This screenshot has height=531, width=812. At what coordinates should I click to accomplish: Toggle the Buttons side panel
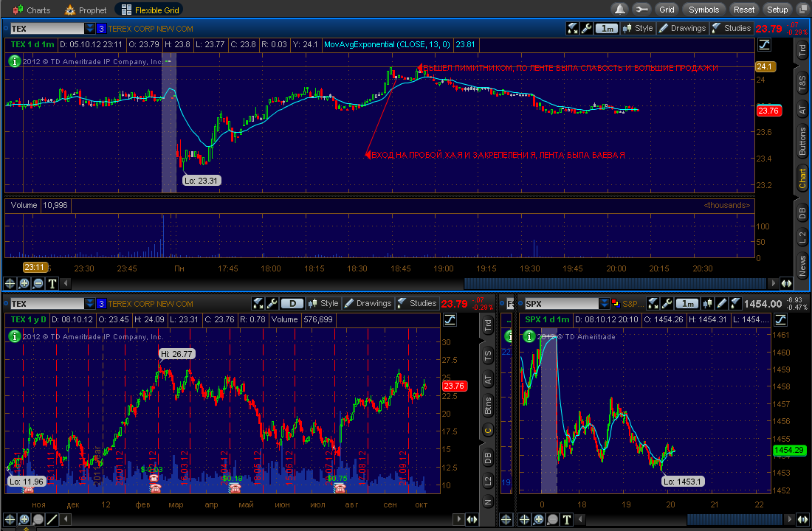click(802, 142)
